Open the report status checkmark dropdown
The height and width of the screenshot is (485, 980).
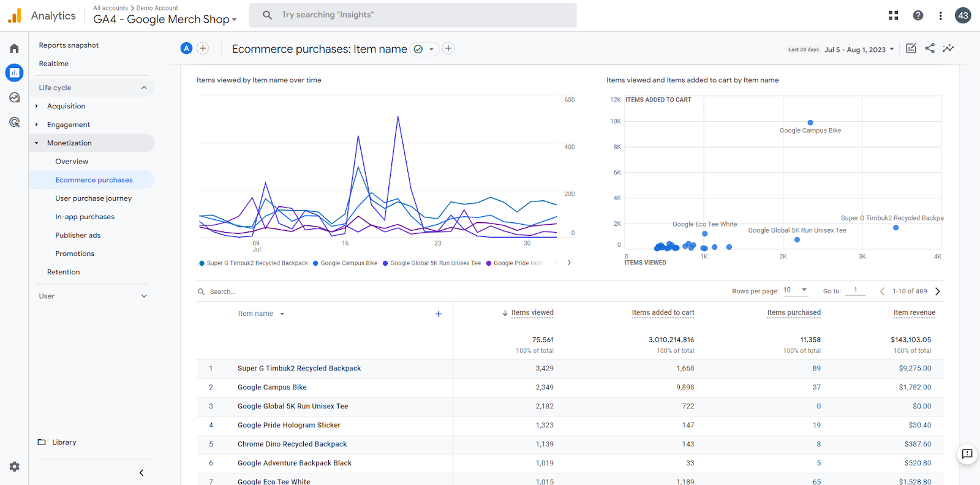coord(424,49)
